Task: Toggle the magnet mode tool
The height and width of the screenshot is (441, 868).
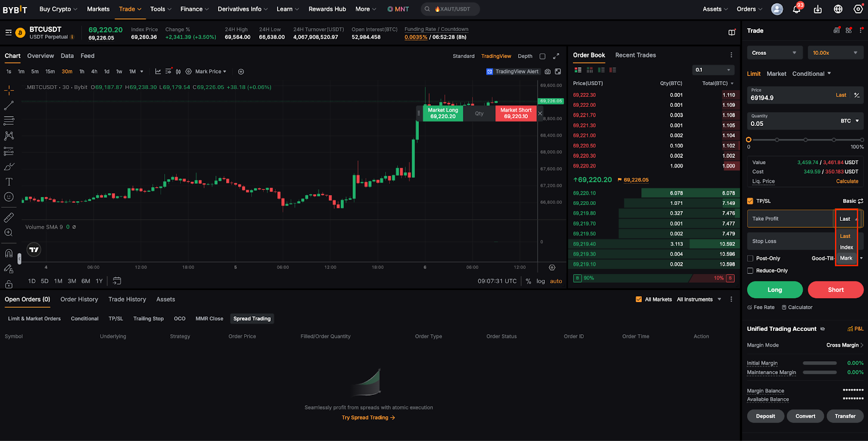Action: (9, 253)
